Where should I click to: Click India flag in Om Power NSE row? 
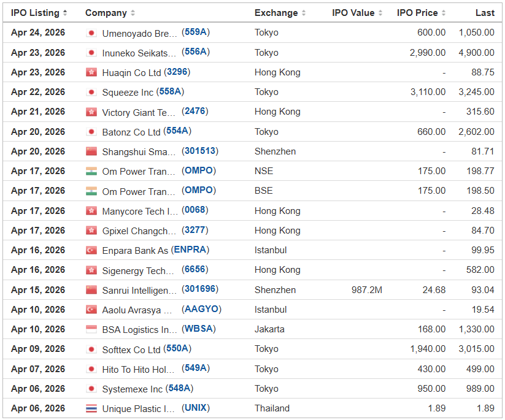[x=91, y=171]
